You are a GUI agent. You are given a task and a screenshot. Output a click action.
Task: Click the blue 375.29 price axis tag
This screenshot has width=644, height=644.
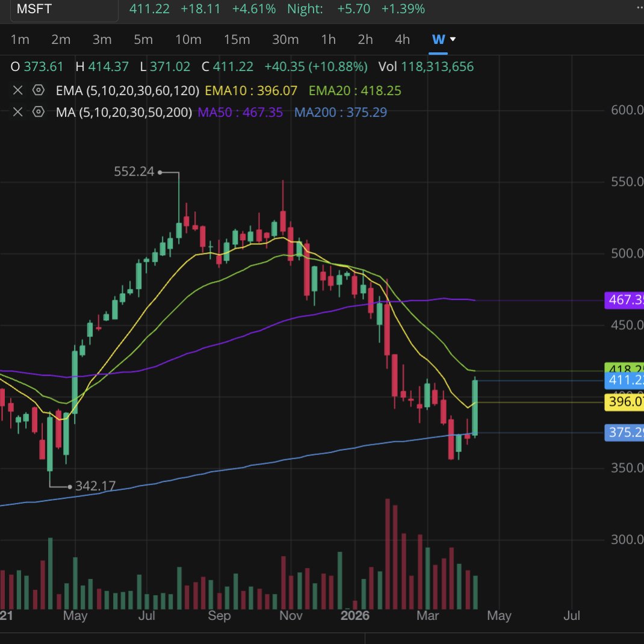[624, 432]
